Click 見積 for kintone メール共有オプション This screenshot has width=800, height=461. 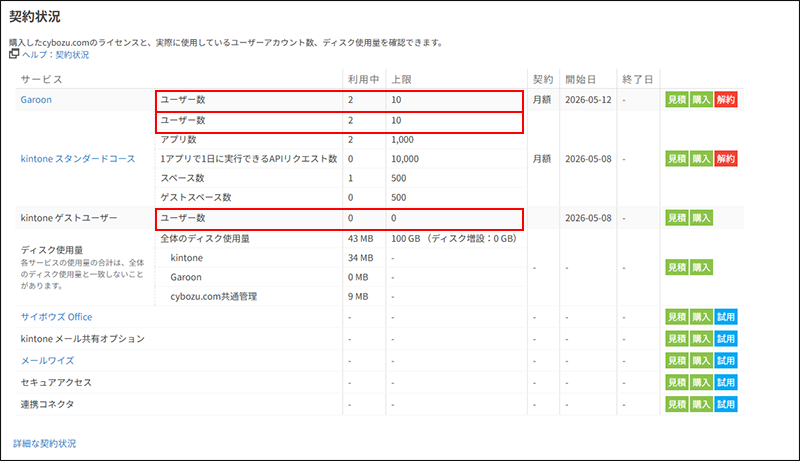pyautogui.click(x=677, y=339)
